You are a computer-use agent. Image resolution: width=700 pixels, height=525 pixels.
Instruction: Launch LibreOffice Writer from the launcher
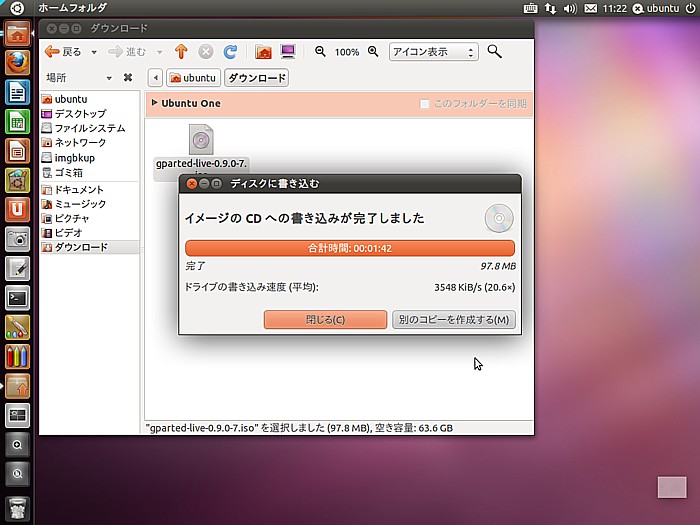click(17, 92)
